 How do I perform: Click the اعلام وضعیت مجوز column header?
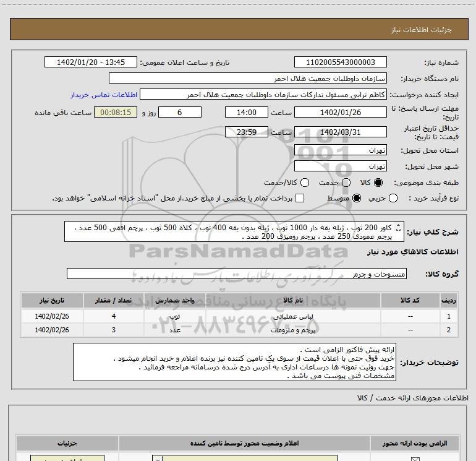click(x=244, y=443)
